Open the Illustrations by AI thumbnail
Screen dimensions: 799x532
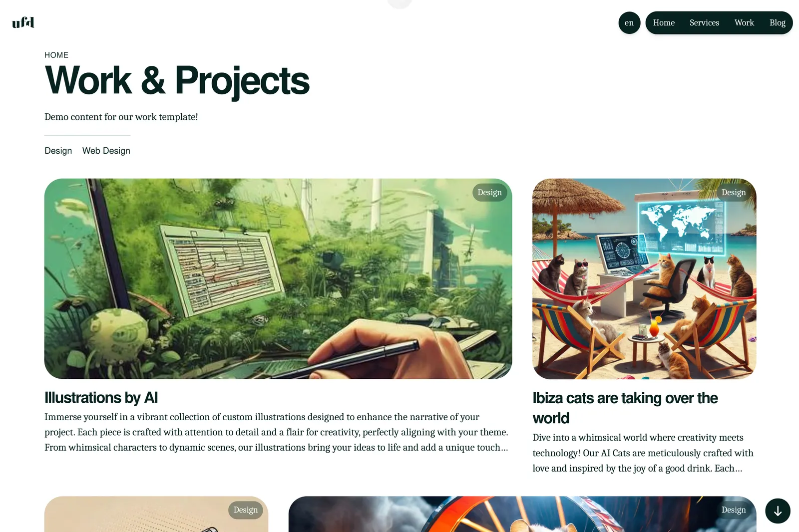coord(278,278)
